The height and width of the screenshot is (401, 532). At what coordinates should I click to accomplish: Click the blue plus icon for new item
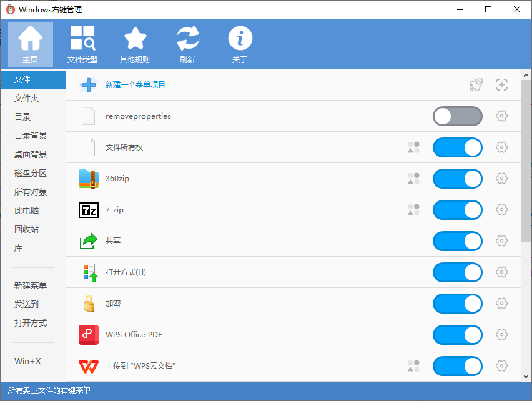(89, 85)
